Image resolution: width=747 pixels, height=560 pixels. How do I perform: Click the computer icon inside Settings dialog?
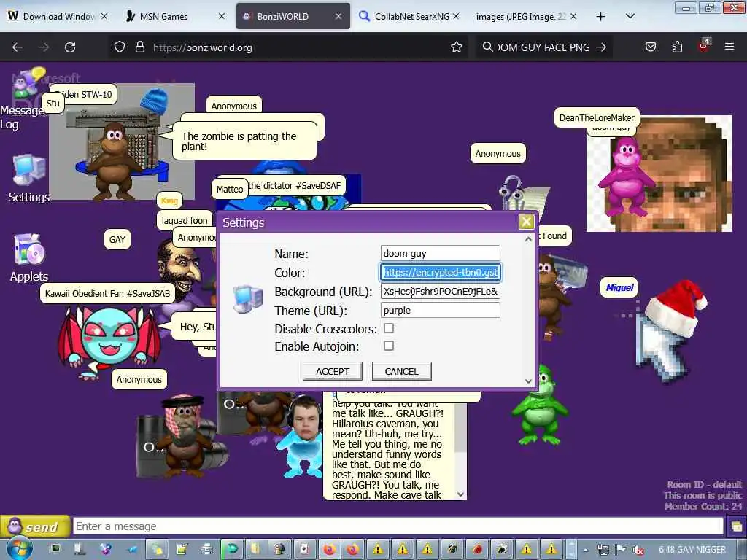[x=247, y=300]
